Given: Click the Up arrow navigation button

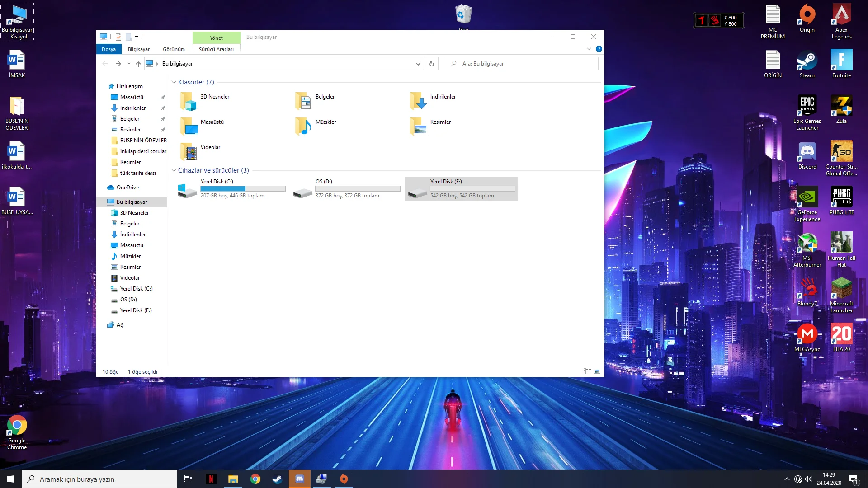Looking at the screenshot, I should [138, 64].
